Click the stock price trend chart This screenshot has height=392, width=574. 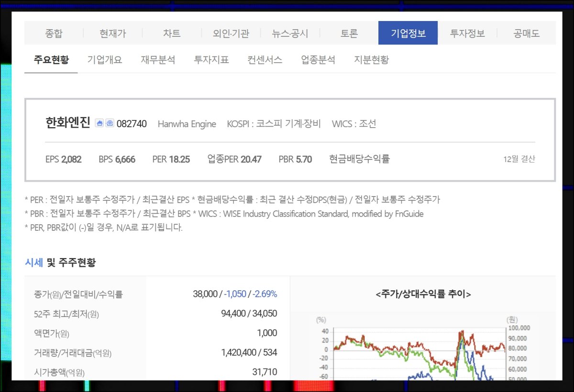click(x=423, y=348)
